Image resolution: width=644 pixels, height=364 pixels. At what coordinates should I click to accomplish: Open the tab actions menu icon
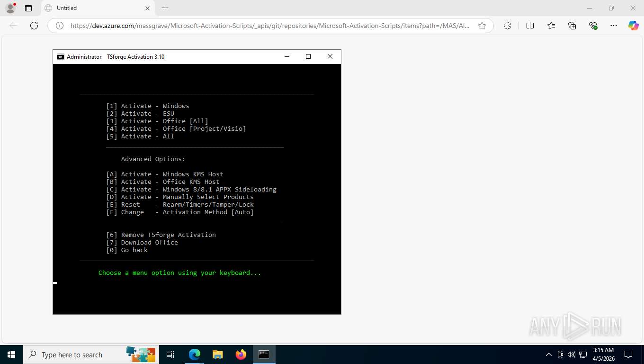click(28, 8)
